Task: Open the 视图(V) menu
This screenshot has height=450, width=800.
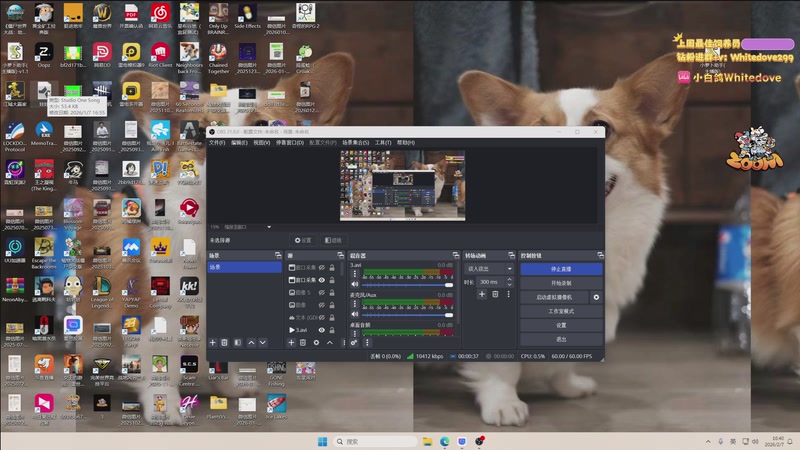Action: point(262,143)
